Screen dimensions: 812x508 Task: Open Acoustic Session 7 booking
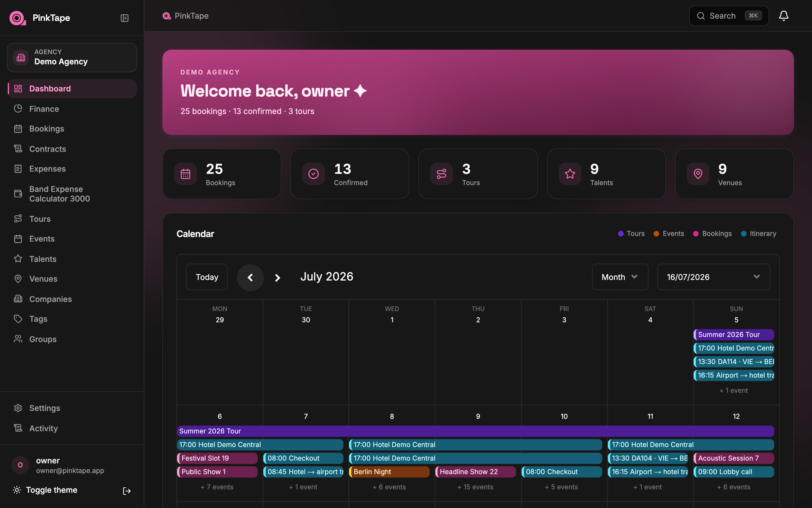coord(734,458)
